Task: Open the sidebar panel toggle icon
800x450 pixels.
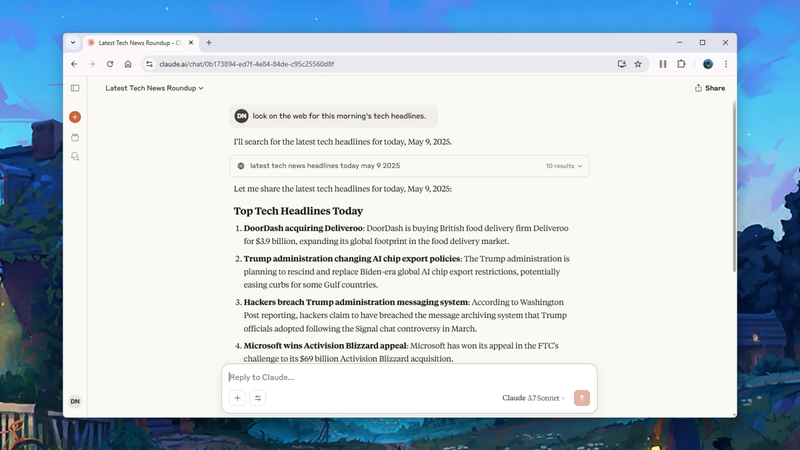Action: click(x=75, y=88)
